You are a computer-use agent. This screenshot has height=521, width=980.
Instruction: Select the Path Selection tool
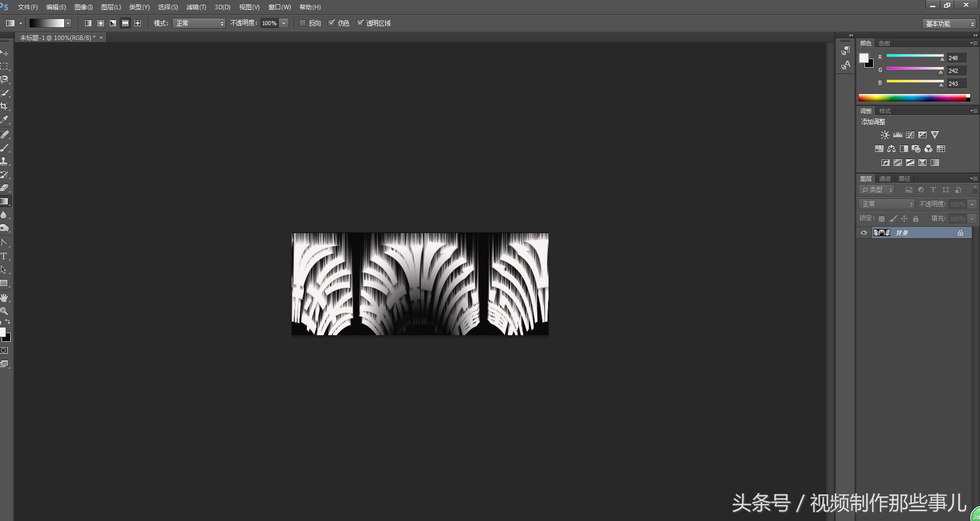coord(4,269)
